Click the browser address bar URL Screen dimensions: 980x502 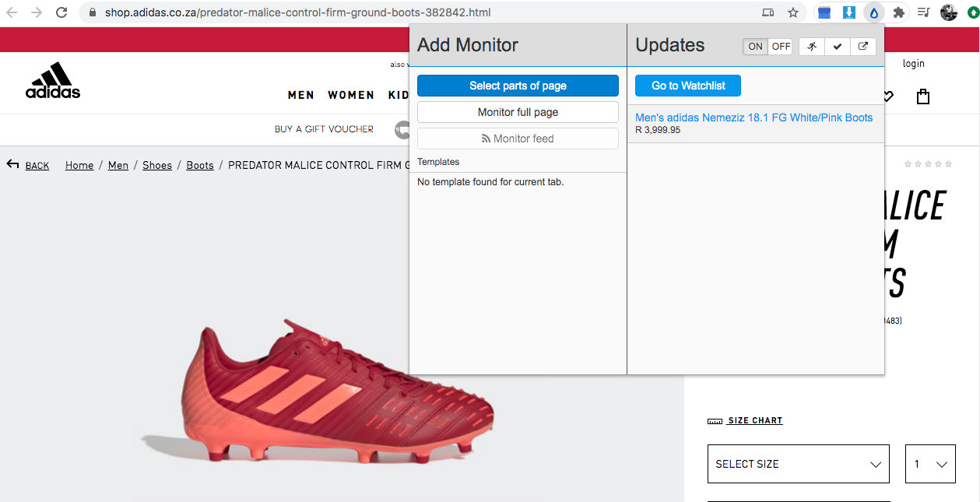pyautogui.click(x=297, y=12)
